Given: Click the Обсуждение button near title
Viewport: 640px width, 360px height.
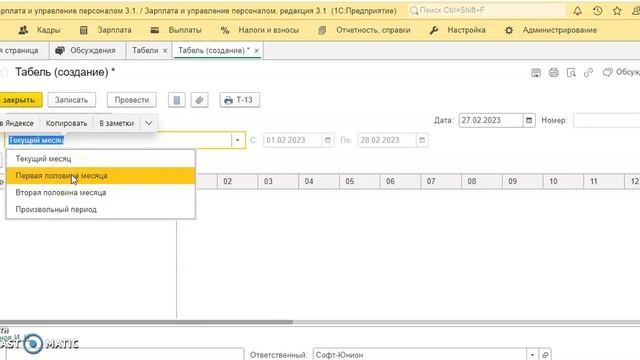Looking at the screenshot, I should point(621,72).
